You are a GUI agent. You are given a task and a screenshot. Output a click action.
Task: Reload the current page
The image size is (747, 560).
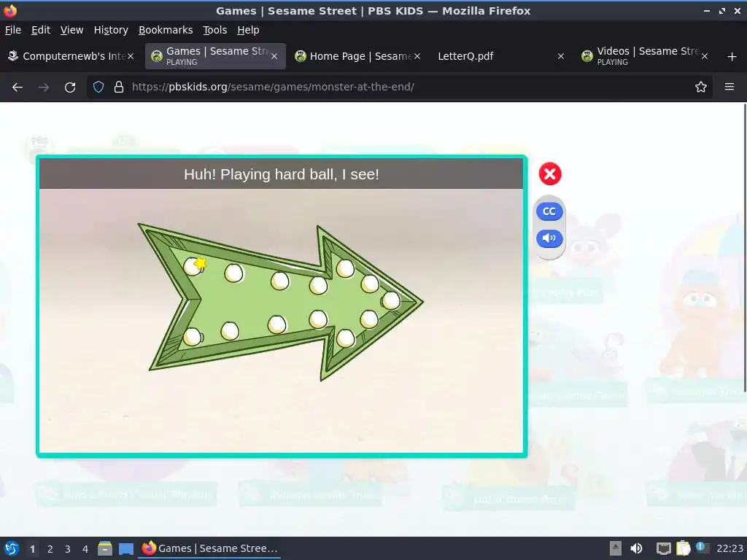(70, 87)
